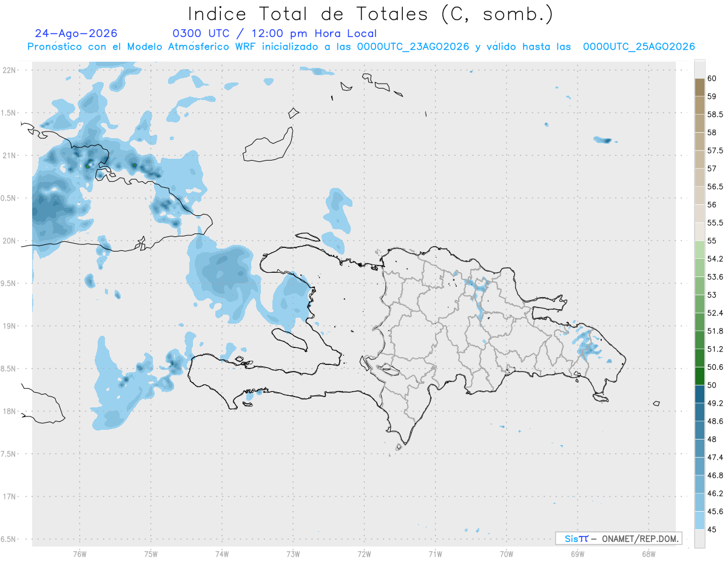Click the colorbar value '53.6'
The width and height of the screenshot is (728, 562).
coord(715,277)
